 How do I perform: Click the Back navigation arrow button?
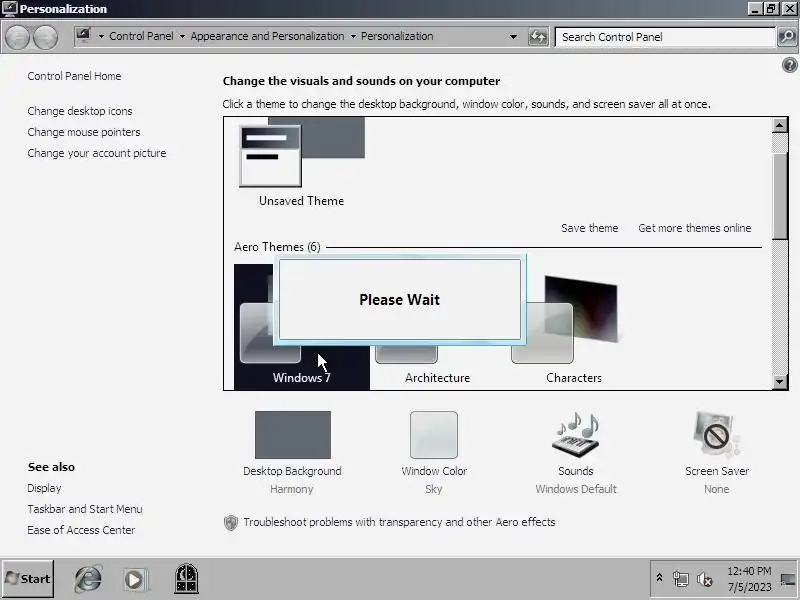[17, 37]
